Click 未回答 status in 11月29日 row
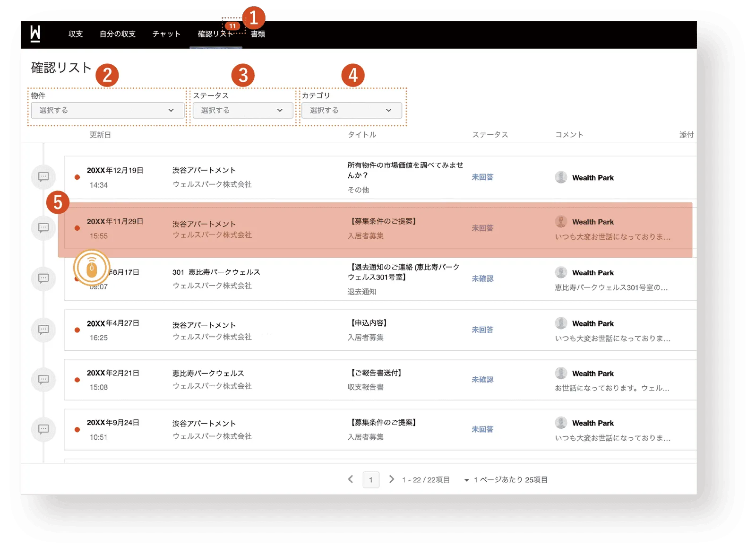 pos(482,228)
